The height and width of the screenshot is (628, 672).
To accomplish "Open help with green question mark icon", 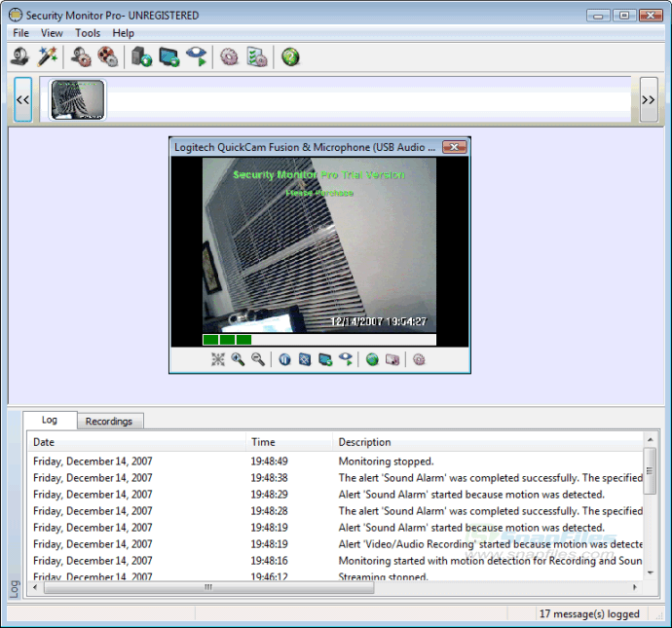I will click(290, 57).
